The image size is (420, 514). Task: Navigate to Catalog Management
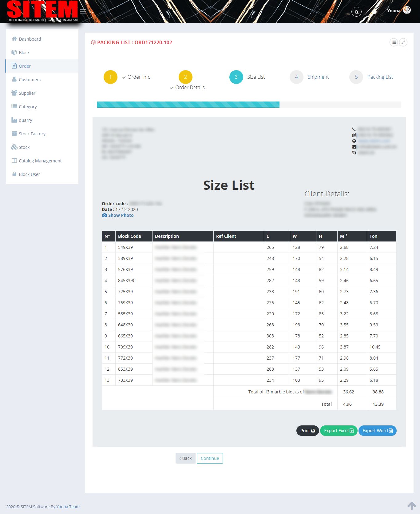coord(40,161)
